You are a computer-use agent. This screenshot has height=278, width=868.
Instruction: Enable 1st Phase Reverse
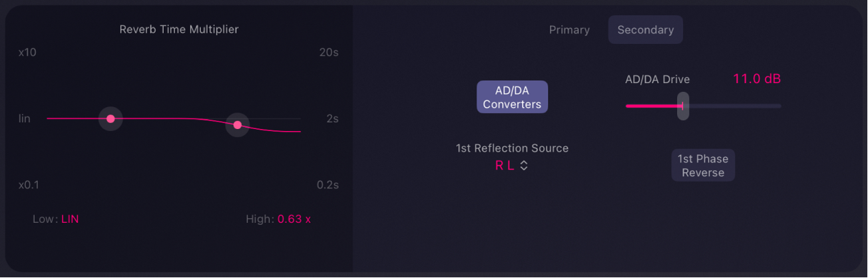(703, 165)
